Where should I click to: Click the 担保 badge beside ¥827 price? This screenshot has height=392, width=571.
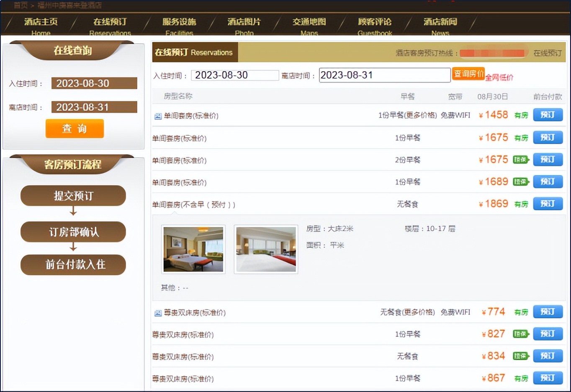[x=521, y=334]
